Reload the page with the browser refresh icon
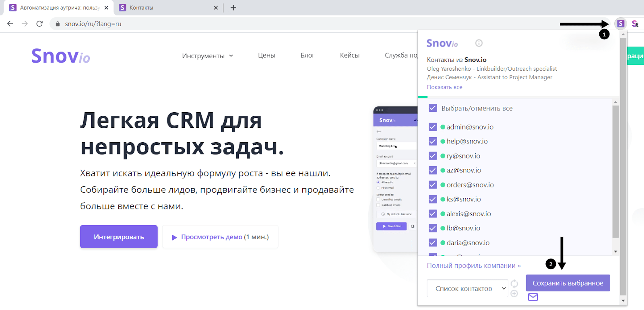The height and width of the screenshot is (310, 644). [x=39, y=24]
